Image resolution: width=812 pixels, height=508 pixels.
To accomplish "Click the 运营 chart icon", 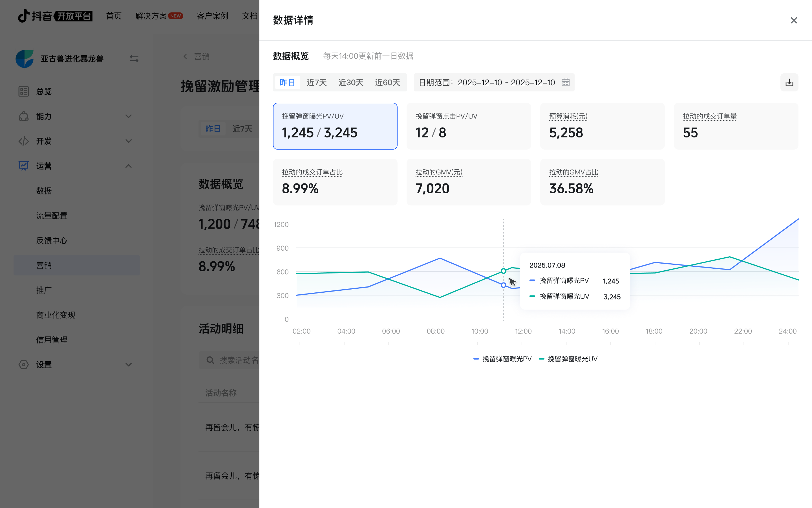I will tap(23, 166).
